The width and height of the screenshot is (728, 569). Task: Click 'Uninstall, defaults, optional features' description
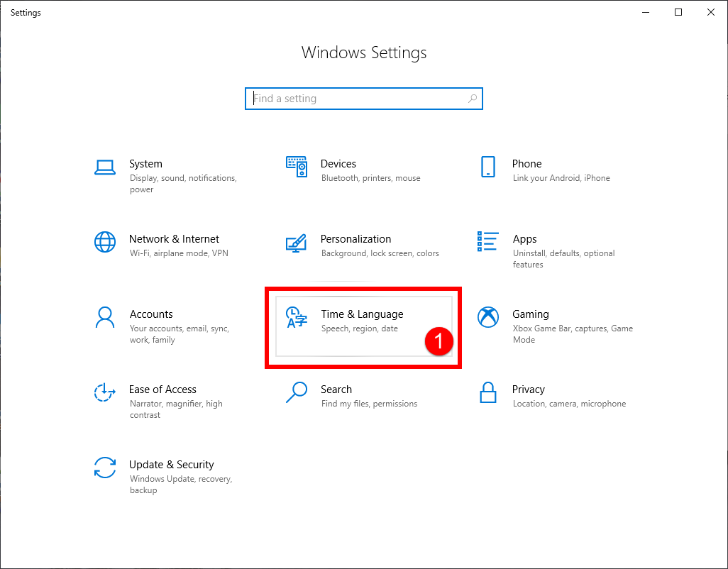(x=563, y=259)
